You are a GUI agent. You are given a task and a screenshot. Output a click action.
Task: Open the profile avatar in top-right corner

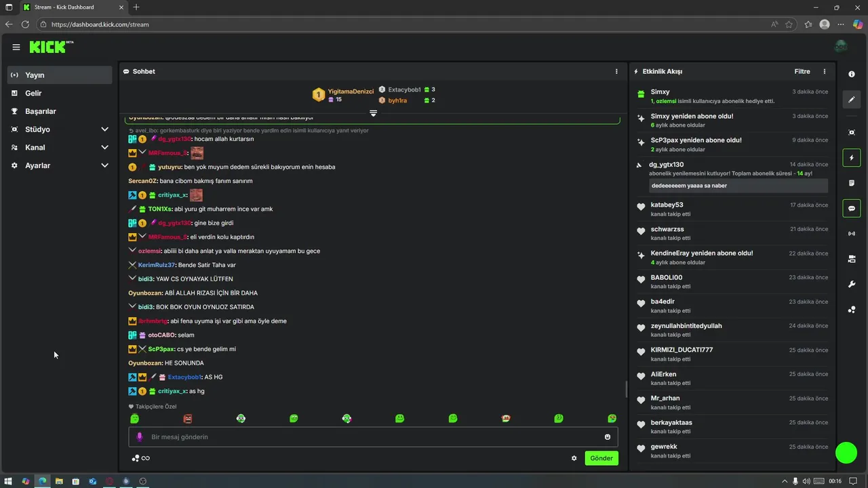point(841,47)
